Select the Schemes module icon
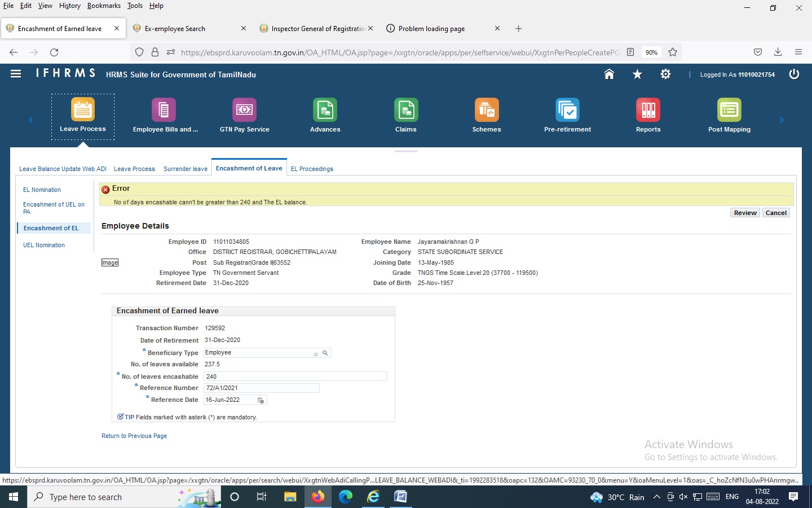 pyautogui.click(x=486, y=110)
